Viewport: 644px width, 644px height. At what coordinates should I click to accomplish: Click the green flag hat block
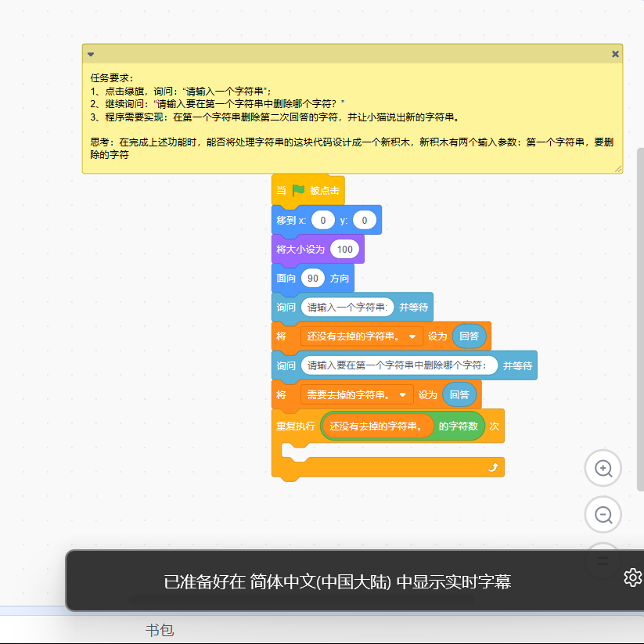pos(308,191)
